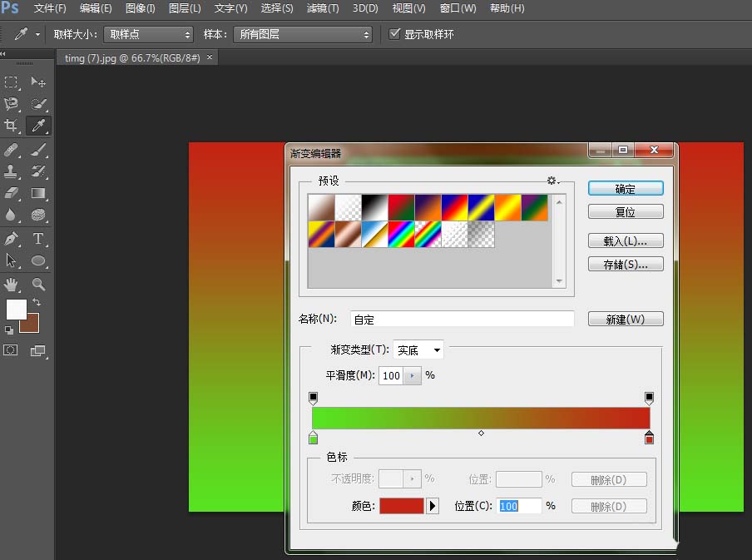Select the Brush tool
The image size is (752, 560).
coord(38,150)
